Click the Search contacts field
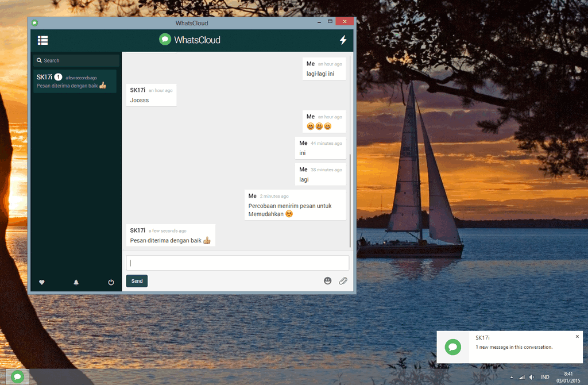The image size is (588, 385). [76, 60]
